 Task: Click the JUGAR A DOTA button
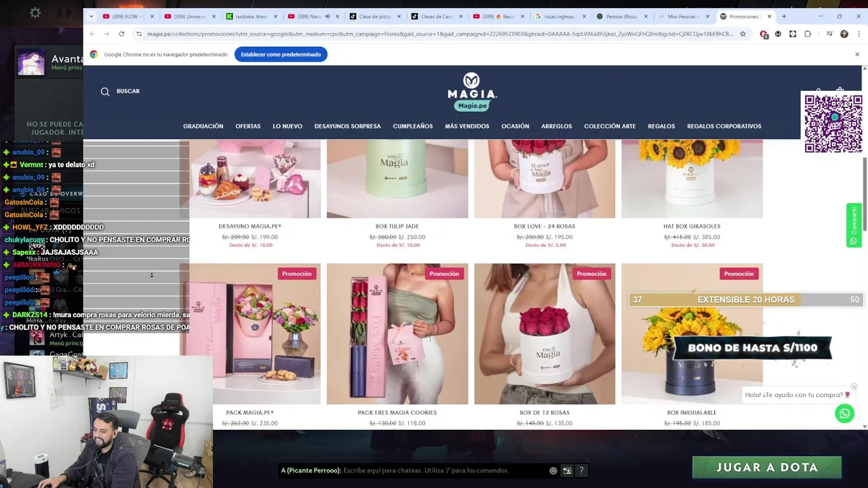click(766, 467)
